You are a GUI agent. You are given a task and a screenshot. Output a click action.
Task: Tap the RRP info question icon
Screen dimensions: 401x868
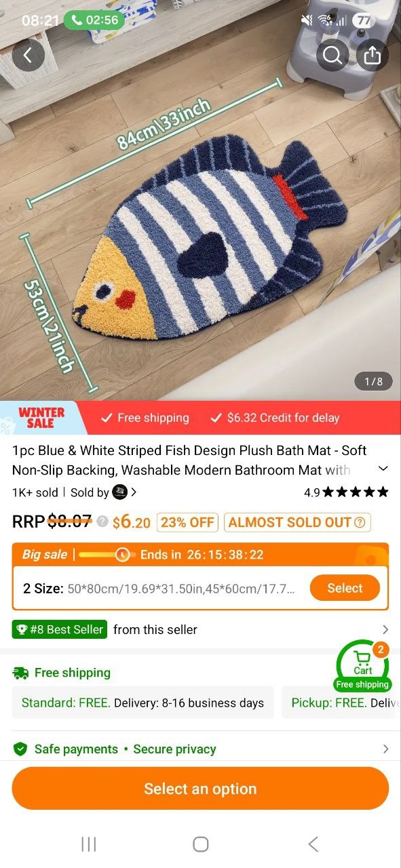click(102, 521)
